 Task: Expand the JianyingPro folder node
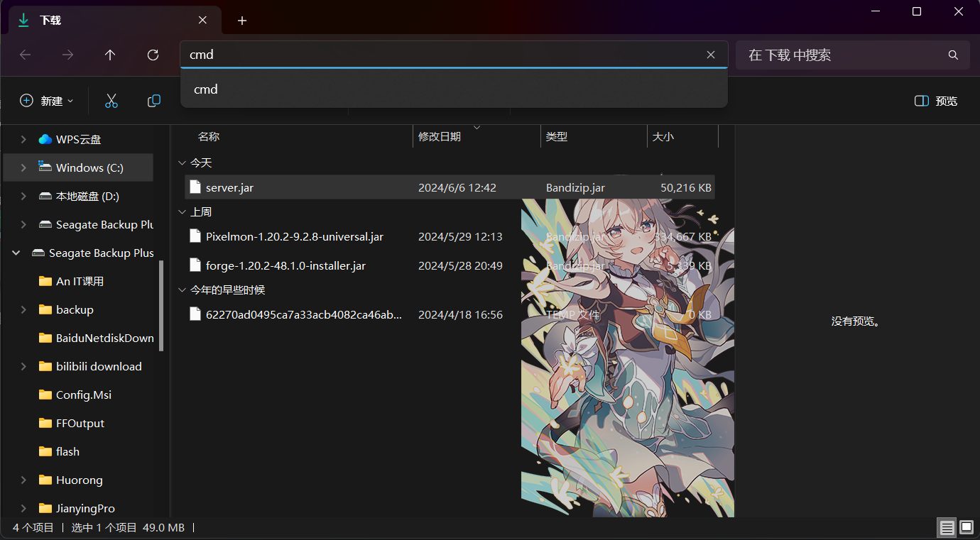pos(23,508)
